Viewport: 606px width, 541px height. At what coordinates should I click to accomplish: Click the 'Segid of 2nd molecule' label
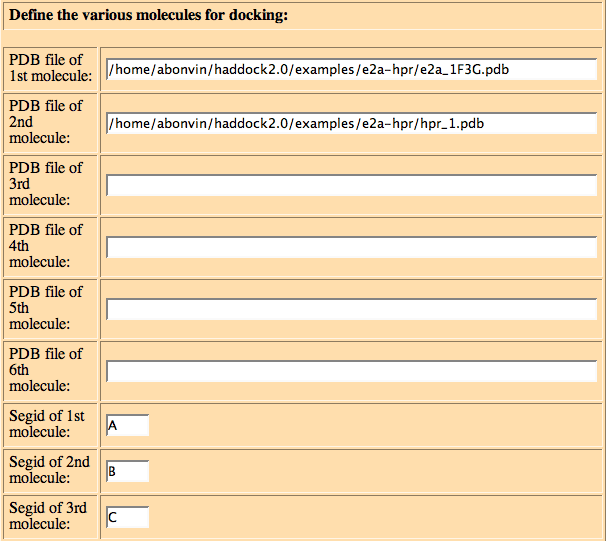point(49,470)
